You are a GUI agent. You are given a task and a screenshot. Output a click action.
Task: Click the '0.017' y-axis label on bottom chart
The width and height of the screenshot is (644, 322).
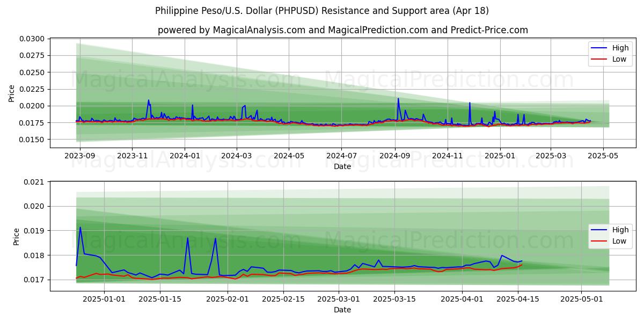(35, 280)
